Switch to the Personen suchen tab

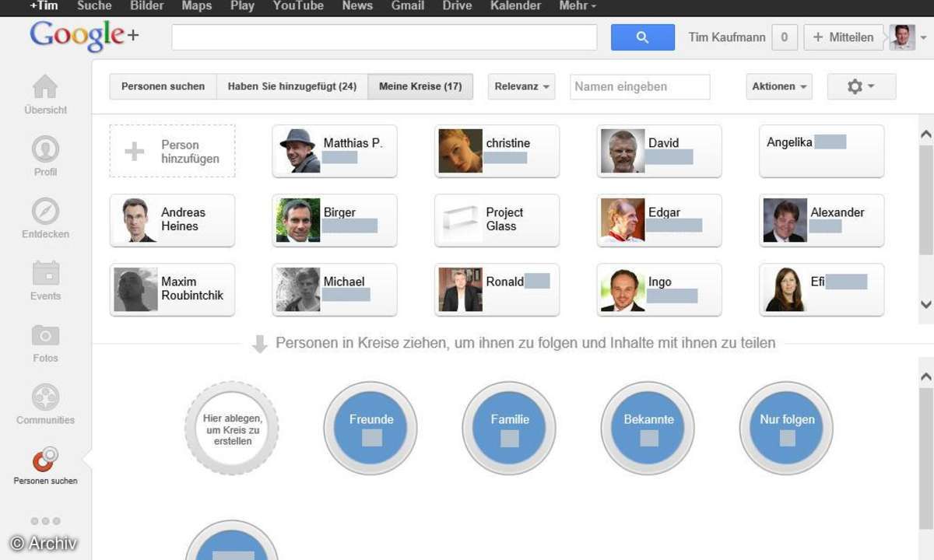click(163, 86)
